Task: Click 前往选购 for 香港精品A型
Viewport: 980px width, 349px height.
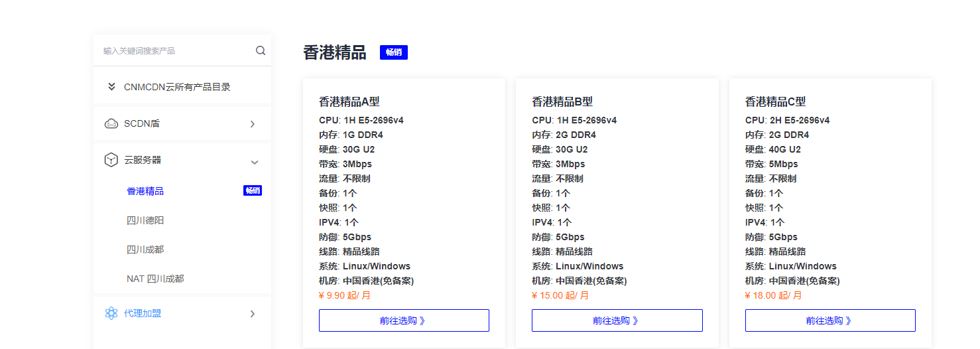Action: (404, 320)
